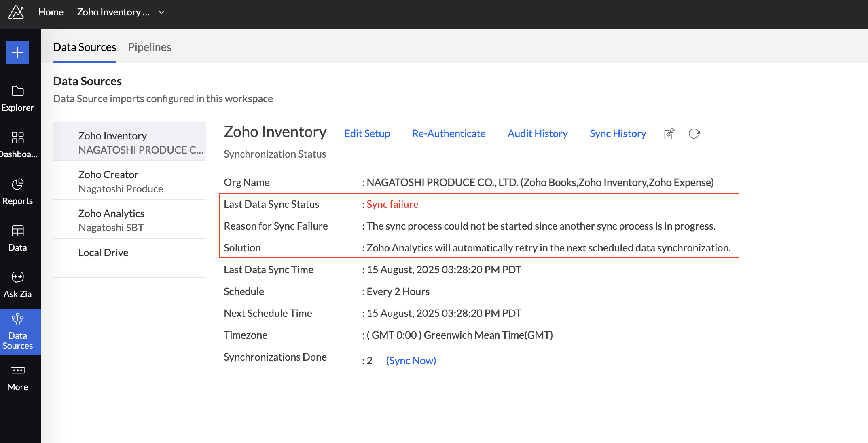Screen dimensions: 868x443
Task: Click the More ellipsis sidebar icon
Action: tap(17, 370)
